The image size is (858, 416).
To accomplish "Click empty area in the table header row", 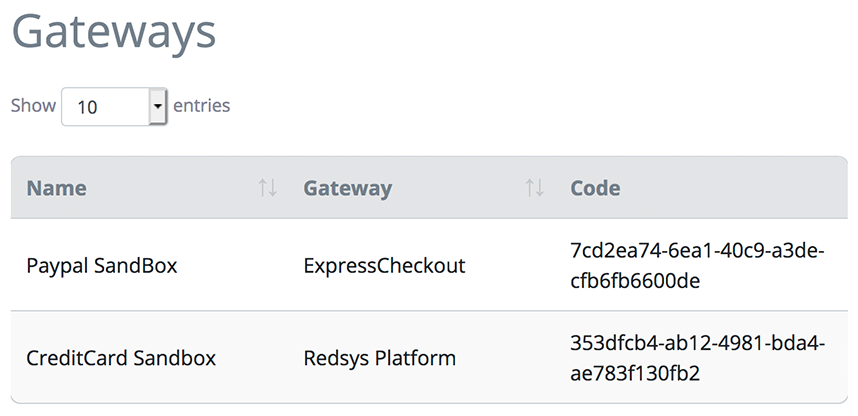I will click(x=733, y=188).
